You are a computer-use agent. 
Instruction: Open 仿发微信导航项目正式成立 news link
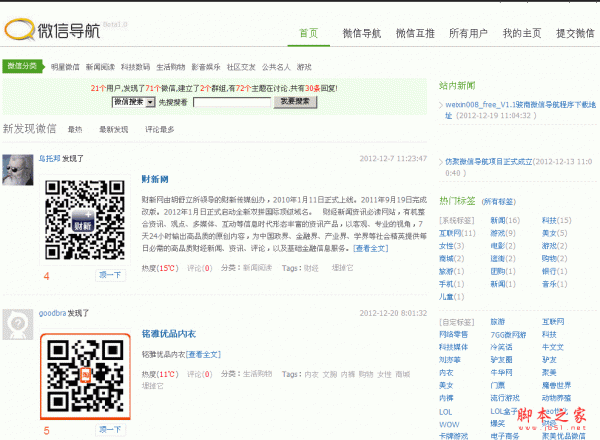click(489, 161)
